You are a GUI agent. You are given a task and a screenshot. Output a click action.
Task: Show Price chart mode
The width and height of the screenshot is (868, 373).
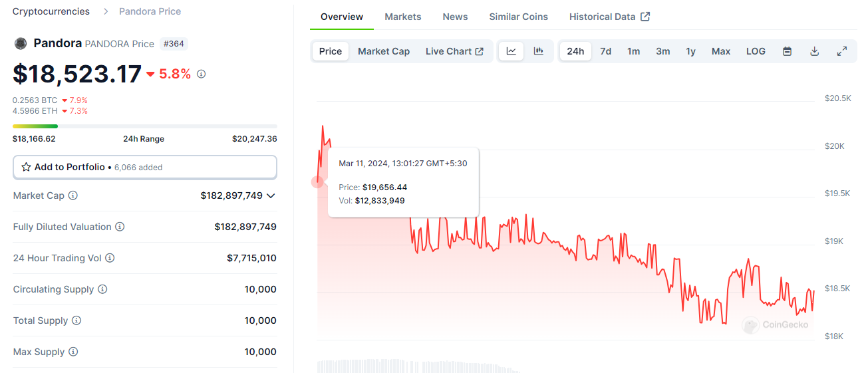coord(331,51)
